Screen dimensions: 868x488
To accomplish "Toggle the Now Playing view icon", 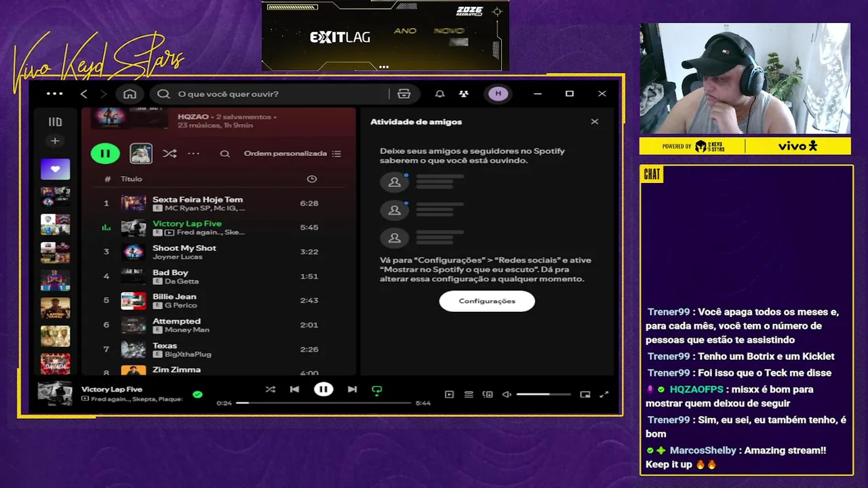I will click(450, 394).
